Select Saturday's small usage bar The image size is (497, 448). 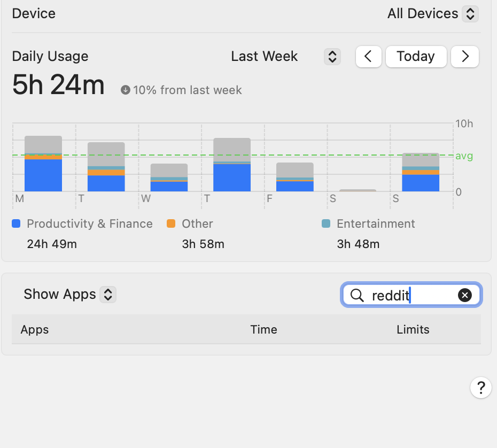358,190
